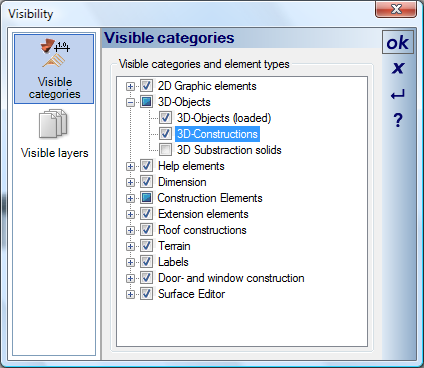The image size is (424, 368).
Task: Close the Visibility dialog window
Action: coord(396,9)
